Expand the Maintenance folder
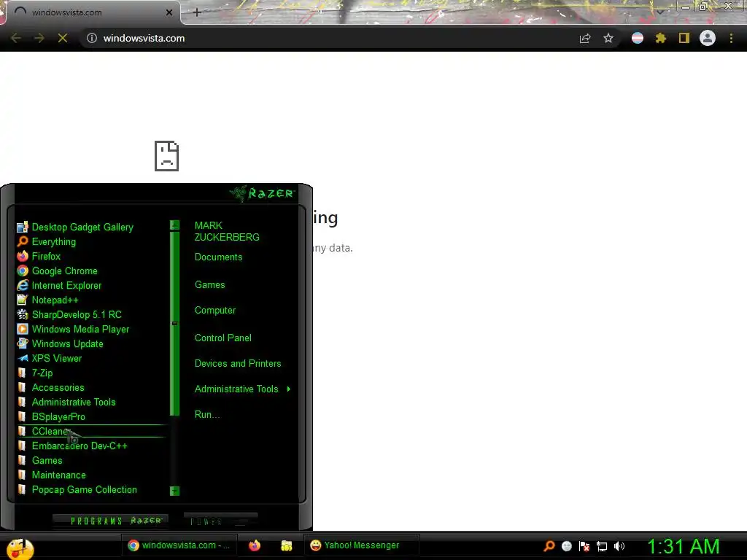This screenshot has height=560, width=747. point(52,475)
